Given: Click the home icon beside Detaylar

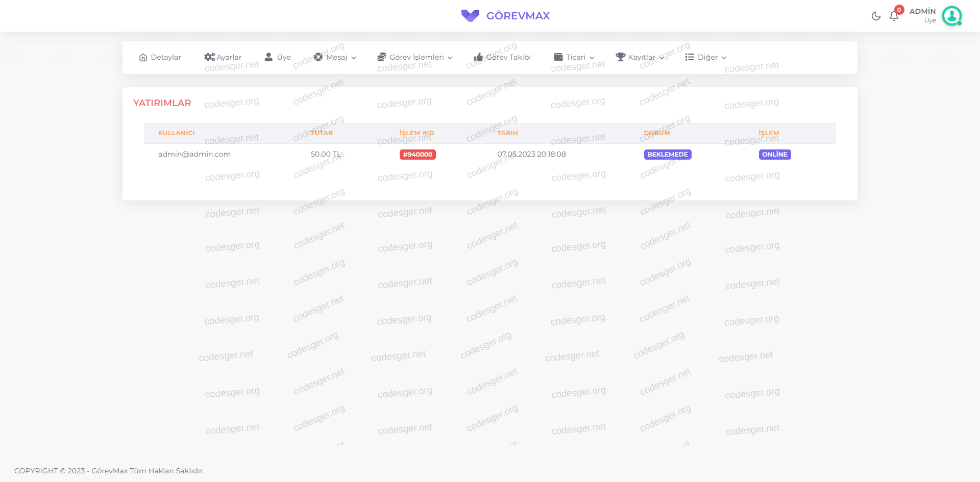Looking at the screenshot, I should pos(143,58).
